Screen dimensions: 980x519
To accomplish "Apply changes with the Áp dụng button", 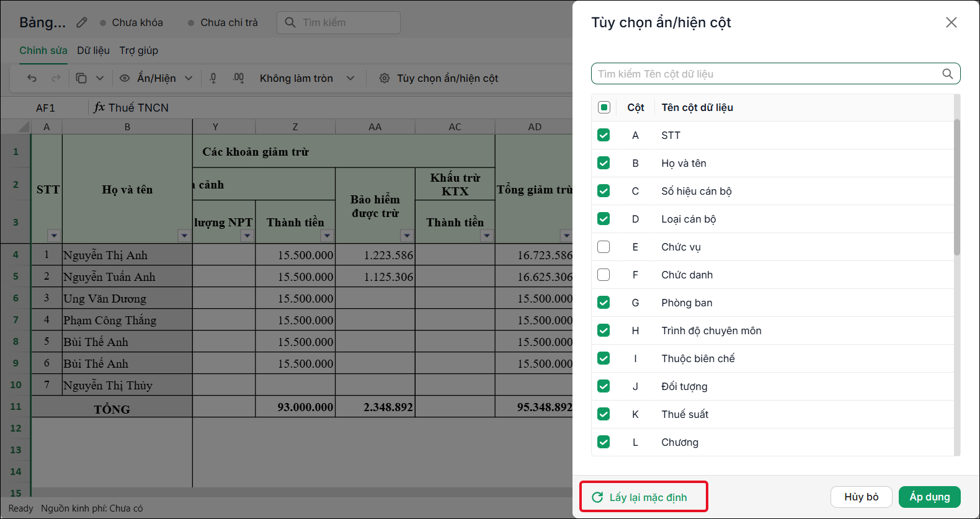I will pyautogui.click(x=930, y=497).
